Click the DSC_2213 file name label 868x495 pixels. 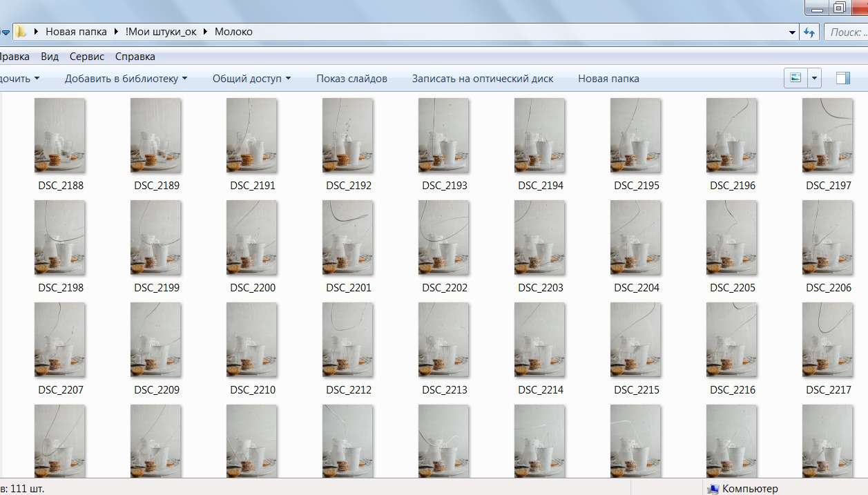pos(445,390)
